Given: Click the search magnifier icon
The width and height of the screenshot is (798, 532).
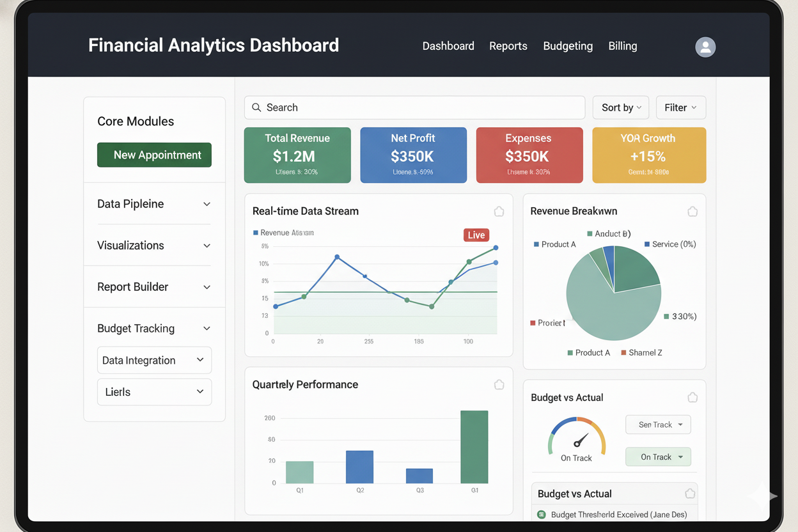Looking at the screenshot, I should pyautogui.click(x=257, y=107).
